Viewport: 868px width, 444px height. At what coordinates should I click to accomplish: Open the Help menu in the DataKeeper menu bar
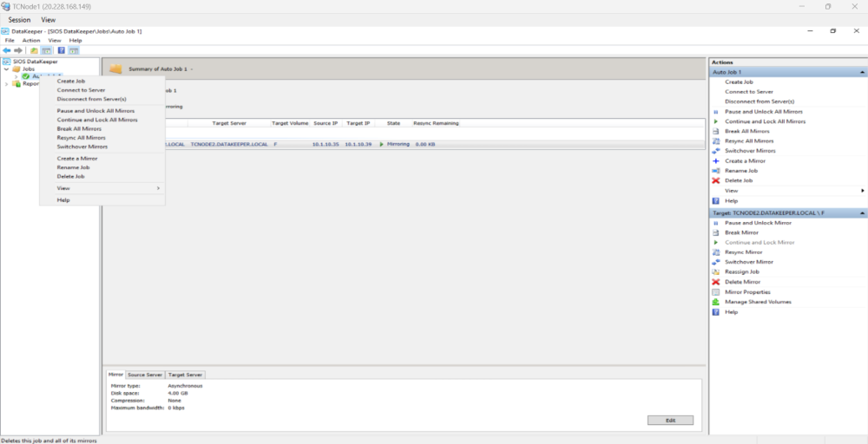coord(76,41)
